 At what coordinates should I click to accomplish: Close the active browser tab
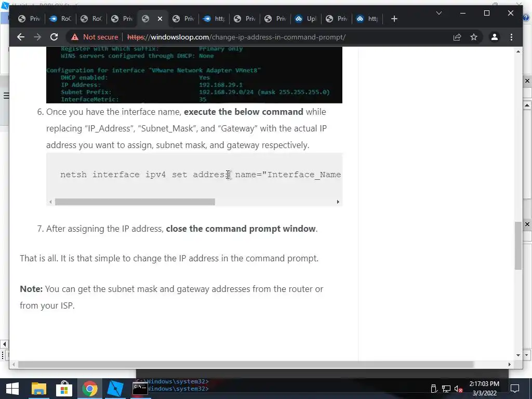160,19
